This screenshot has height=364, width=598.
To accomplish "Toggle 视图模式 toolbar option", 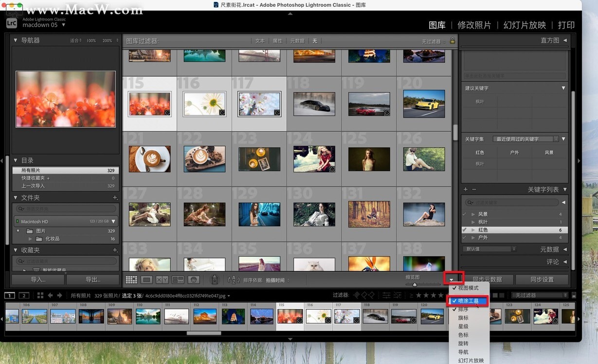I will tap(469, 288).
